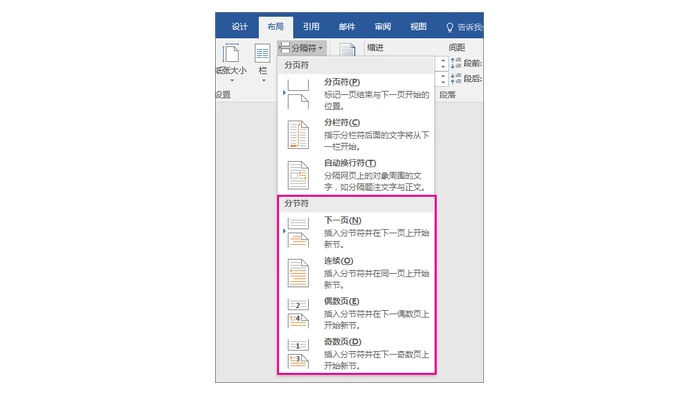Open the 设计 ribbon tab
Viewport: 700px width, 395px height.
[x=239, y=27]
